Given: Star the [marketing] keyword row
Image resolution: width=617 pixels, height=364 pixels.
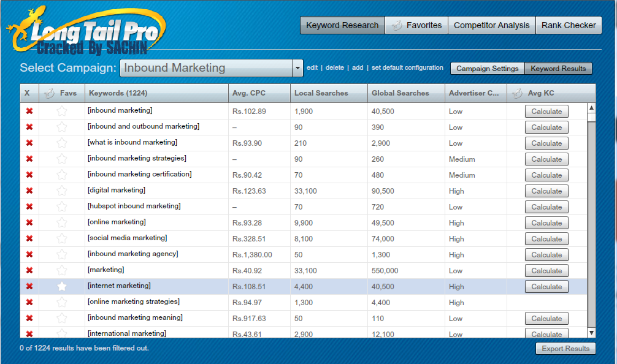Looking at the screenshot, I should pos(62,270).
